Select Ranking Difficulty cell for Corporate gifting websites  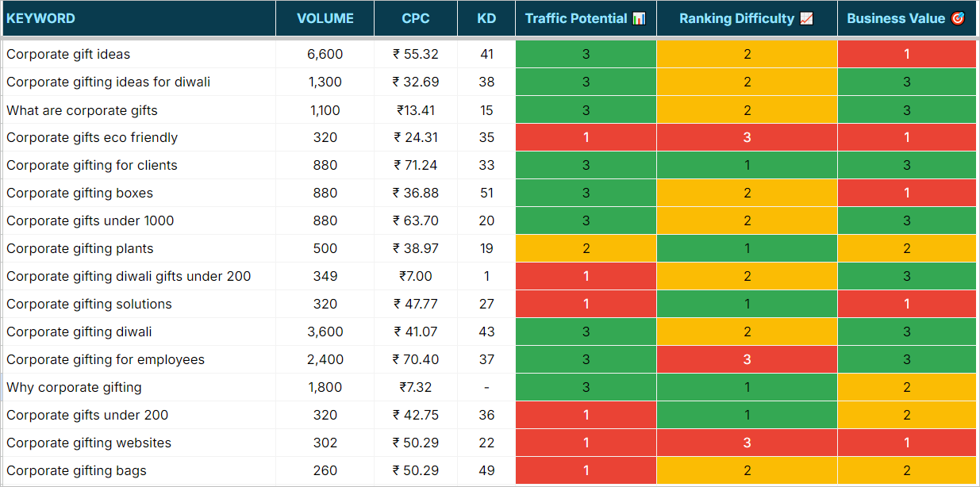click(x=747, y=443)
